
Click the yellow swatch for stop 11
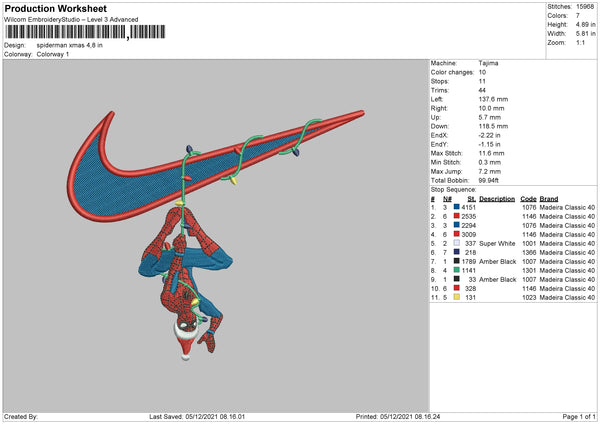[457, 297]
